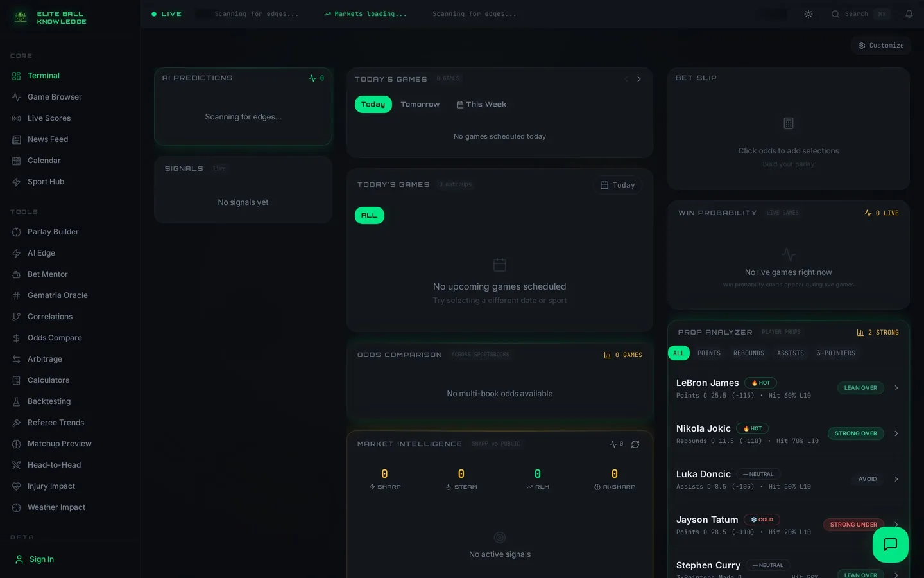Click the previous arrow in Today's Games

(x=626, y=79)
